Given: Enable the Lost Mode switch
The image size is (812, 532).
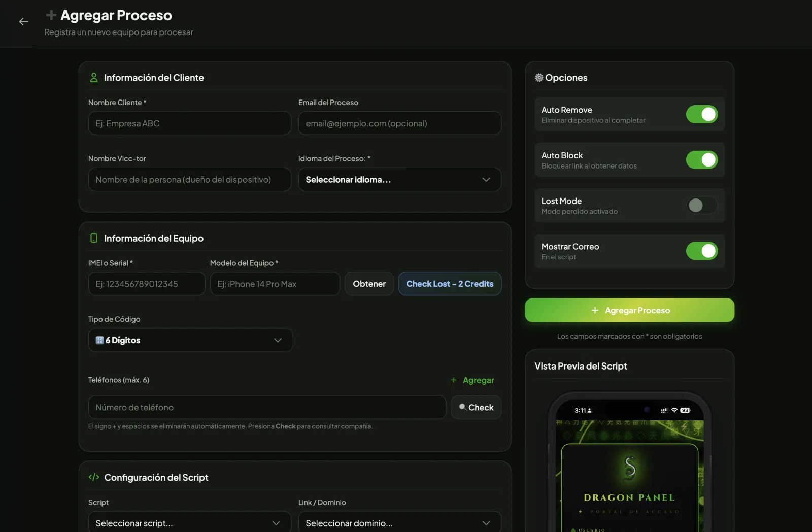Looking at the screenshot, I should pyautogui.click(x=702, y=205).
